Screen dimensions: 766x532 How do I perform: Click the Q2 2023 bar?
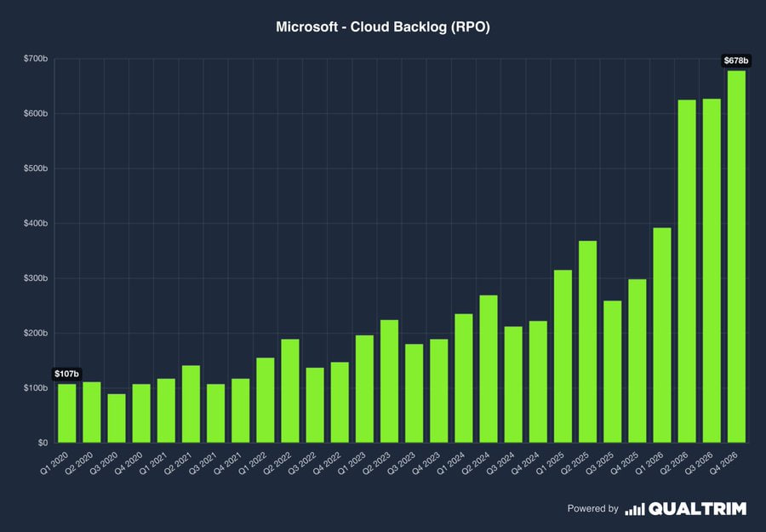click(389, 381)
